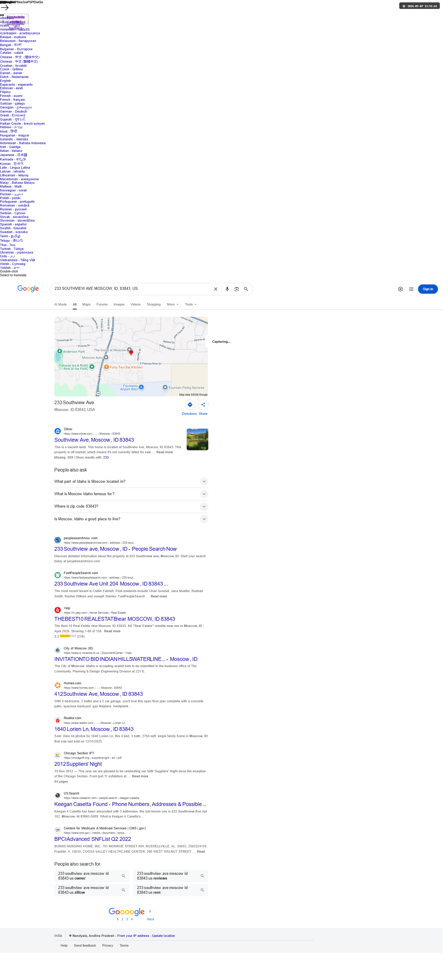Open Privacy link in the footer
The height and width of the screenshot is (980, 448).
(x=107, y=946)
